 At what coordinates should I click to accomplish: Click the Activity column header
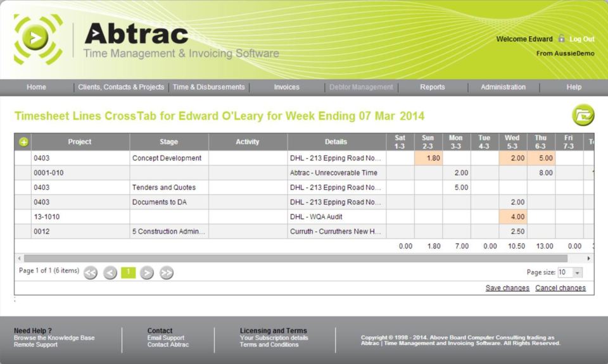tap(248, 142)
